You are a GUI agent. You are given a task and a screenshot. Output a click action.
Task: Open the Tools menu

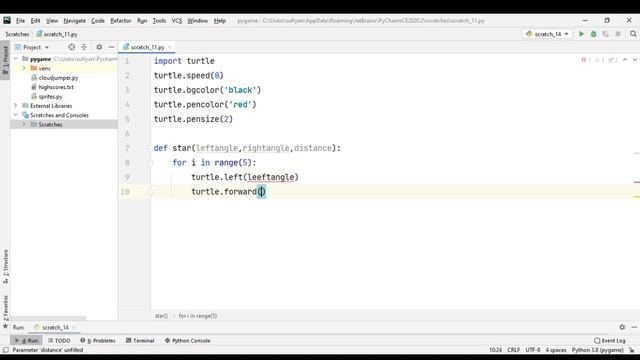coord(159,20)
